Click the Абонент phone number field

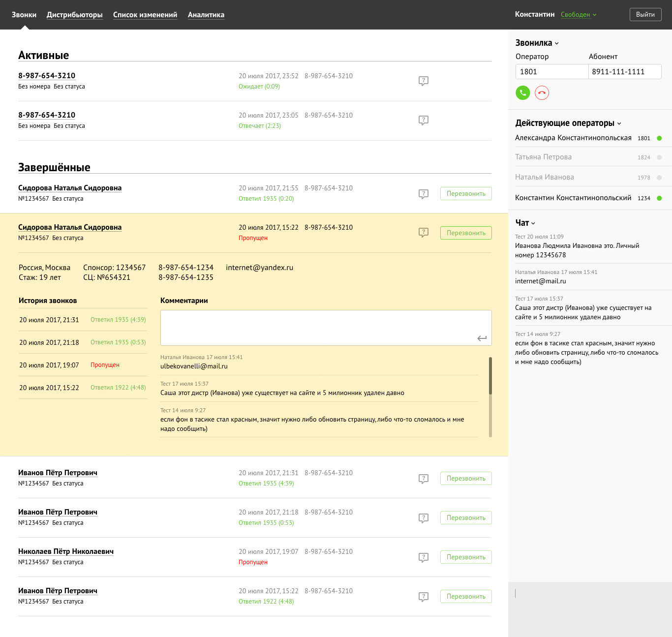pyautogui.click(x=624, y=72)
